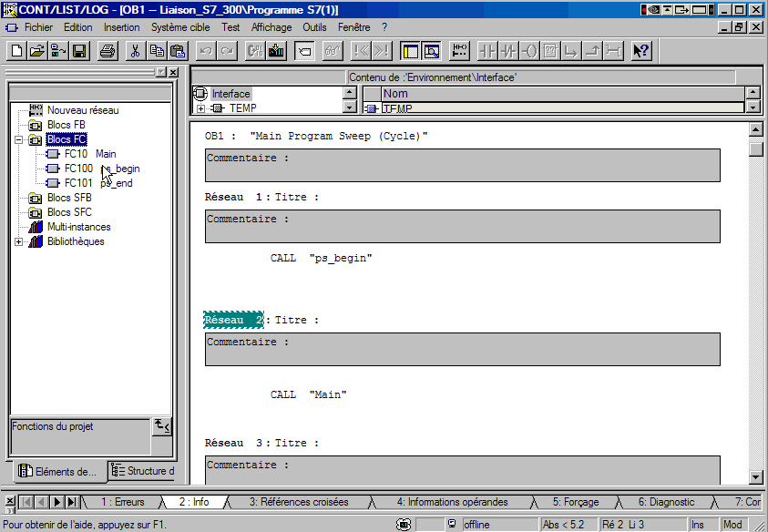Click into Réseau 2 comment field
The height and width of the screenshot is (532, 768).
463,349
